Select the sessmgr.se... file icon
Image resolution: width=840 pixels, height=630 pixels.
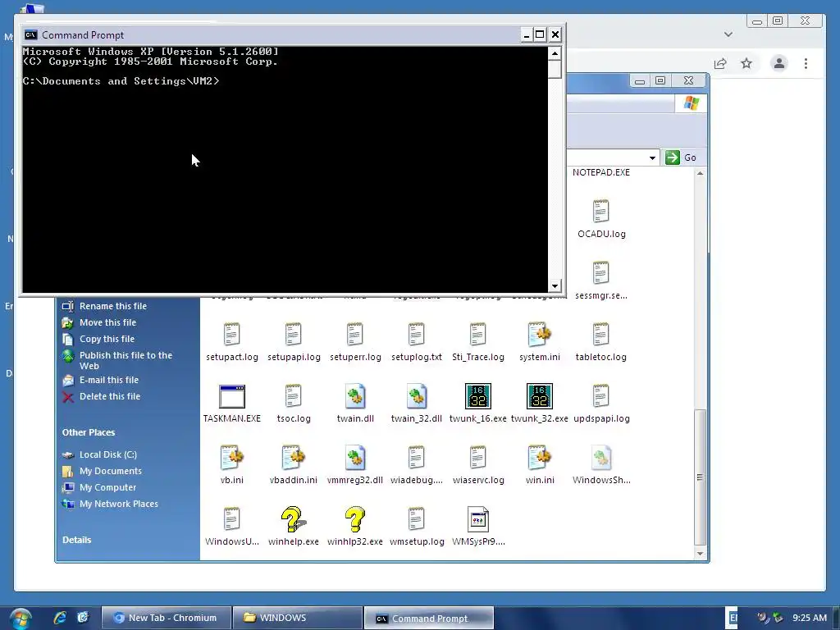[600, 273]
